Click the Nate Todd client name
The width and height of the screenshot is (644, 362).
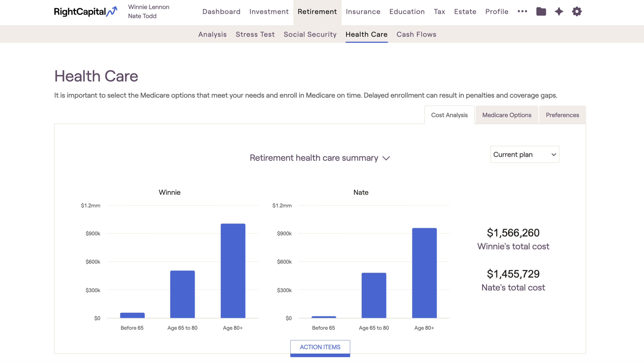(142, 16)
